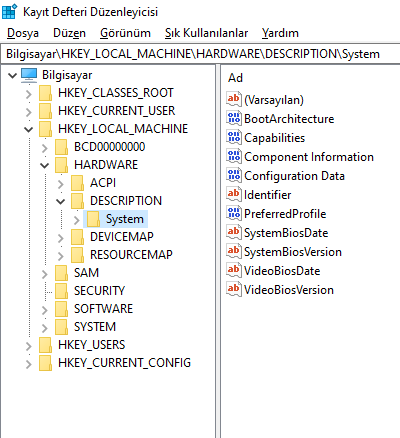Click the SystemBiosVersion string icon
This screenshot has width=400, height=438.
coord(234,251)
